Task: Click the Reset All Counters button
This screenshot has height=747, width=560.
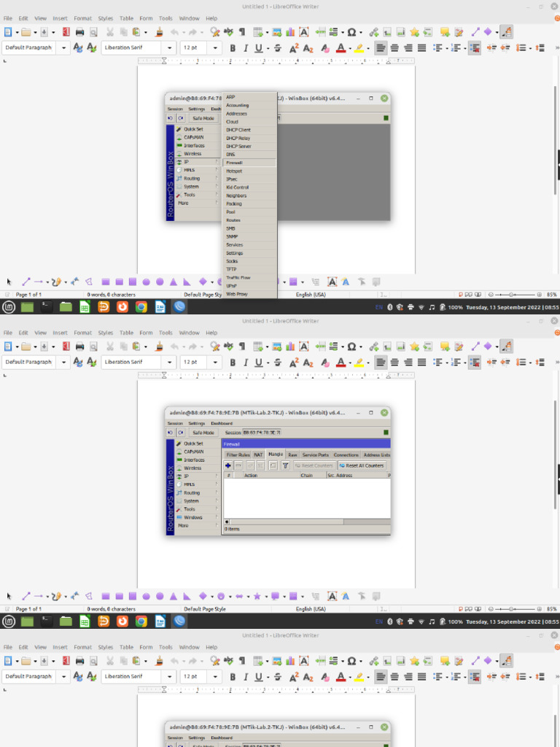Action: pyautogui.click(x=362, y=465)
